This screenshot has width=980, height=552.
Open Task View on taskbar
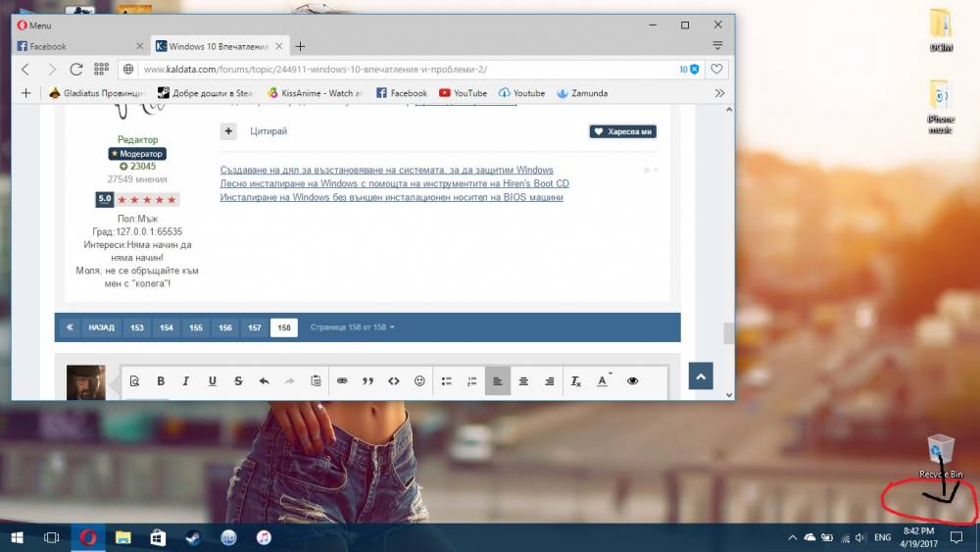point(52,537)
